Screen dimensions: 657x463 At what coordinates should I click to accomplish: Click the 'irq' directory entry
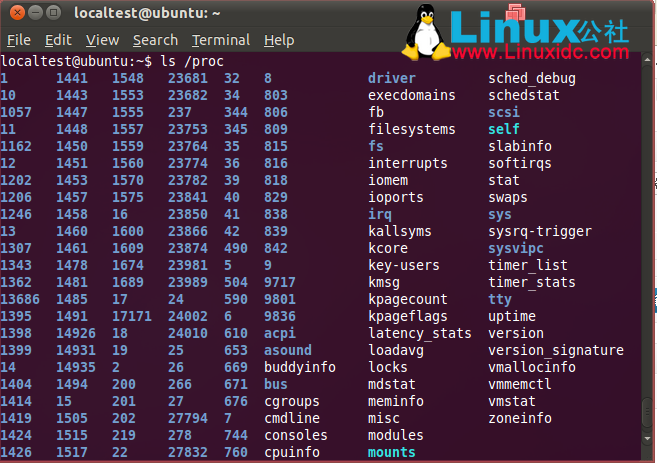click(380, 215)
